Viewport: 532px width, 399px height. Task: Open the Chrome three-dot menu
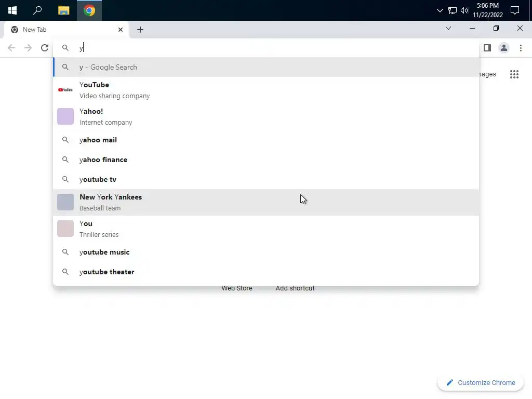521,48
